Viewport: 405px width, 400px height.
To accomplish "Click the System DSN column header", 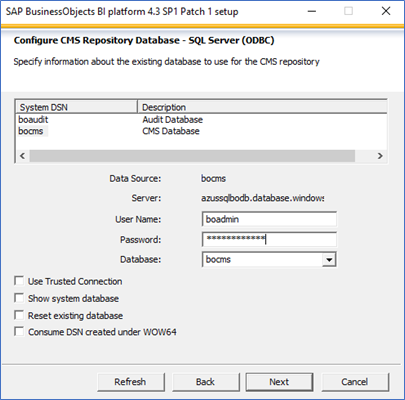I will [x=76, y=107].
